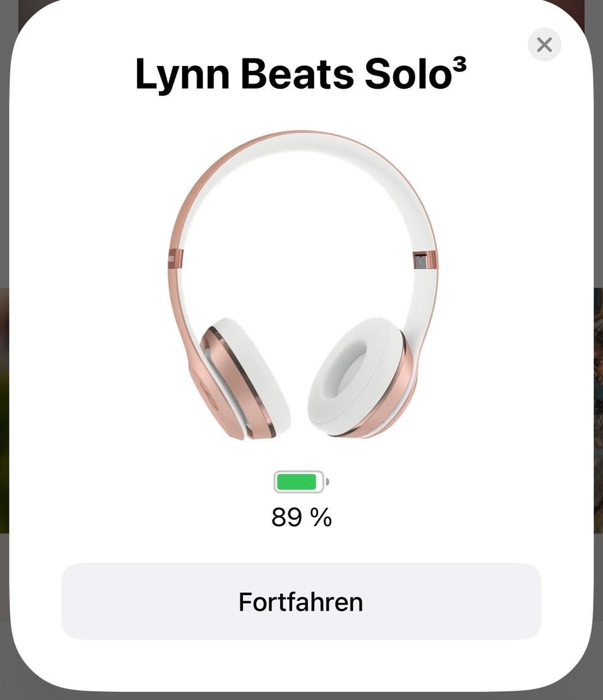Tap the dimmed strip below the card
This screenshot has width=603, height=700.
tap(301, 696)
